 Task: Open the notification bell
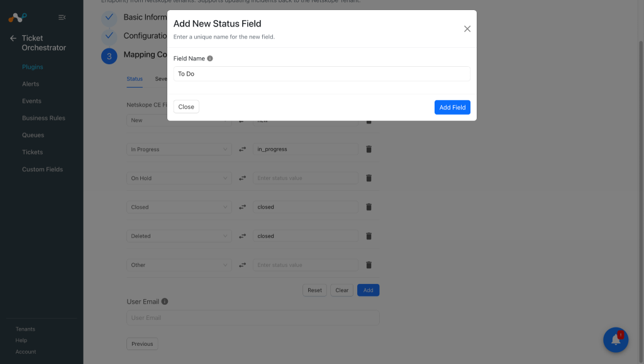[x=616, y=339]
